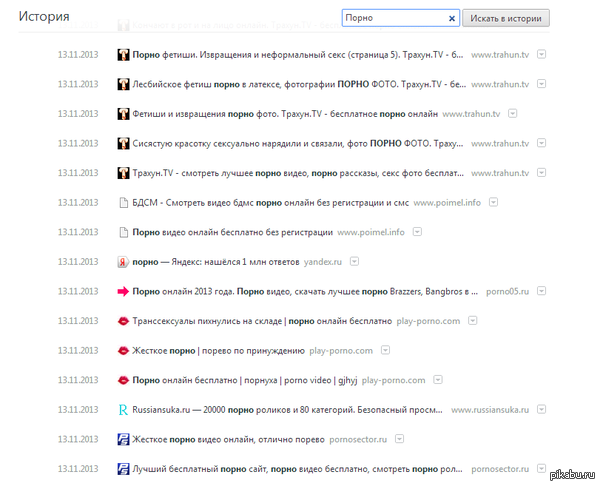600x486 pixels.
Task: Click the pink arrow favicon of the porno05.ru entry
Action: (123, 292)
